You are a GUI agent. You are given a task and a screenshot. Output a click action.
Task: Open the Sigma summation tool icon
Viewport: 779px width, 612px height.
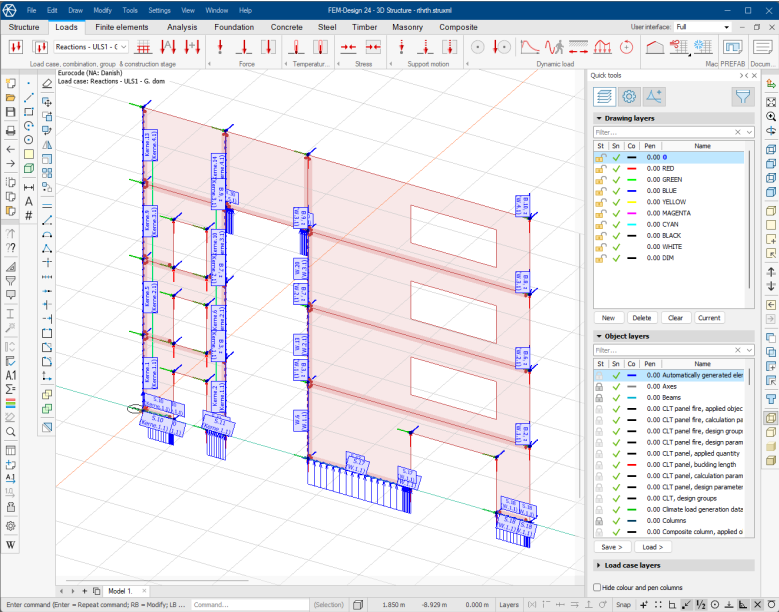[x=10, y=388]
